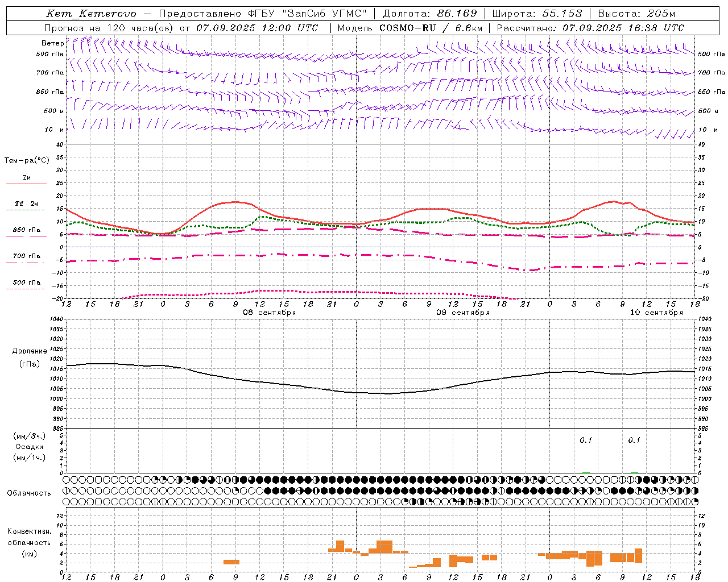Click the 700 гПа temperature legend entry
This screenshot has height=582, width=728.
click(x=27, y=256)
